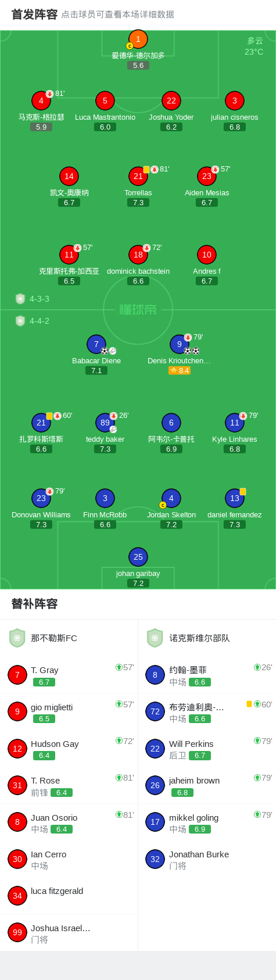The image size is (276, 980).
Task: Open Jordan Skelton captain number 4 icon
Action: [x=171, y=498]
